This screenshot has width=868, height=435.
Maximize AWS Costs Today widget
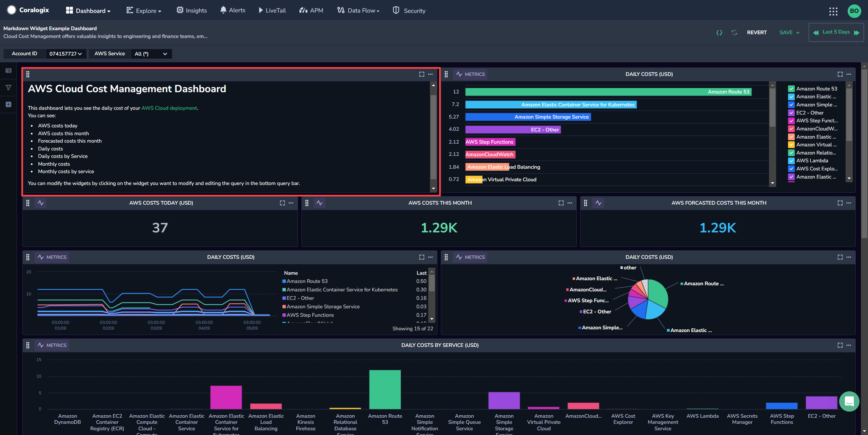[282, 203]
